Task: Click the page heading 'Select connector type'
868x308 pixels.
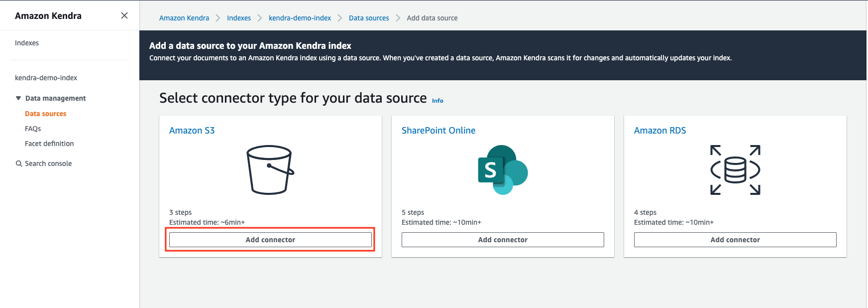Action: click(293, 98)
